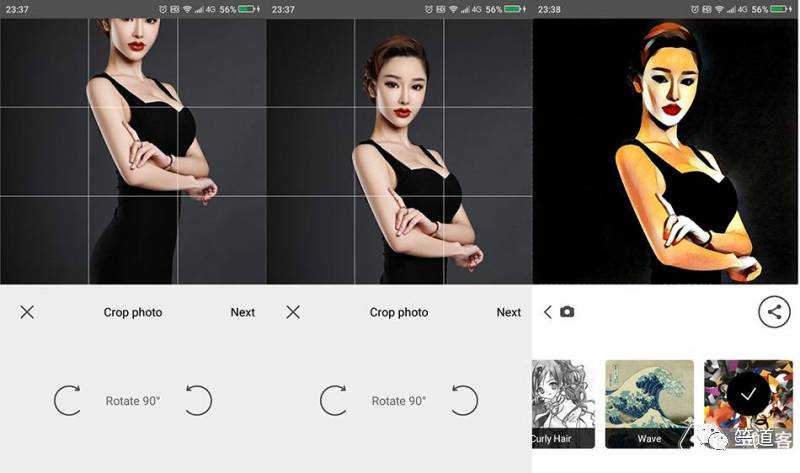Tap the X icon in the middle screen
The image size is (800, 473).
coord(293,312)
